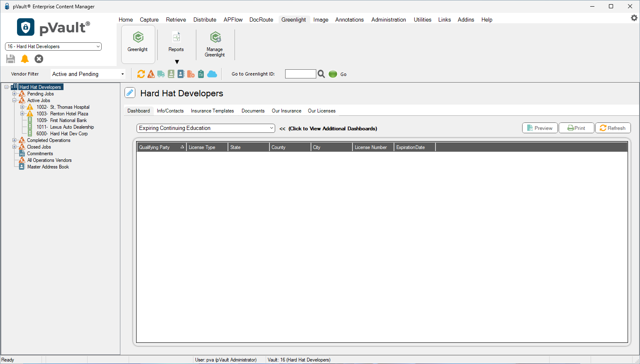640x364 pixels.
Task: Open the Greenlight ribbon button
Action: pyautogui.click(x=138, y=44)
